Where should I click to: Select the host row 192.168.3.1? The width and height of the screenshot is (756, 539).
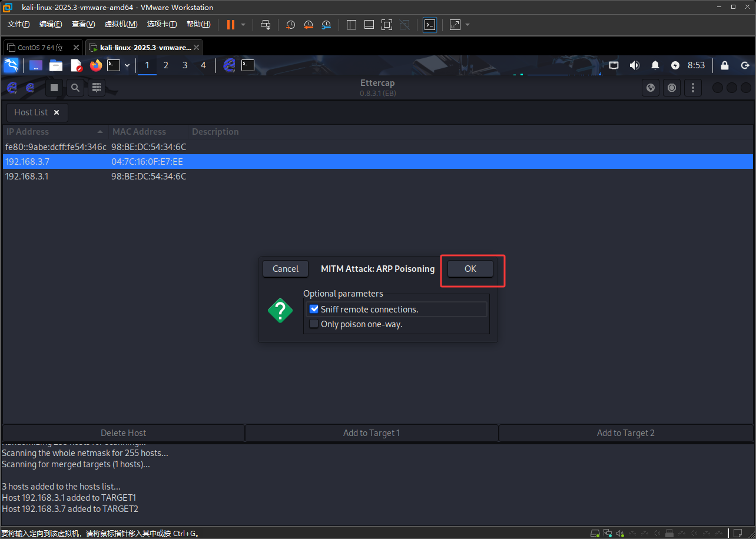(378, 176)
